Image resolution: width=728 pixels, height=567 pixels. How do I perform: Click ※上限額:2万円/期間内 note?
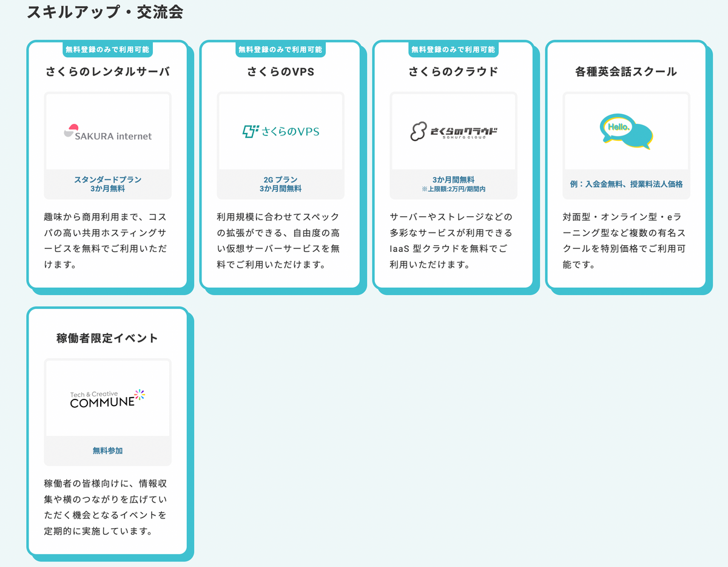pyautogui.click(x=453, y=189)
